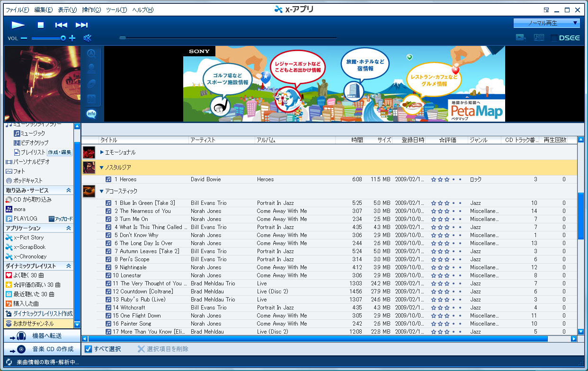Open パーソナルビデオ in the sidebar
The image size is (588, 371).
tap(27, 162)
